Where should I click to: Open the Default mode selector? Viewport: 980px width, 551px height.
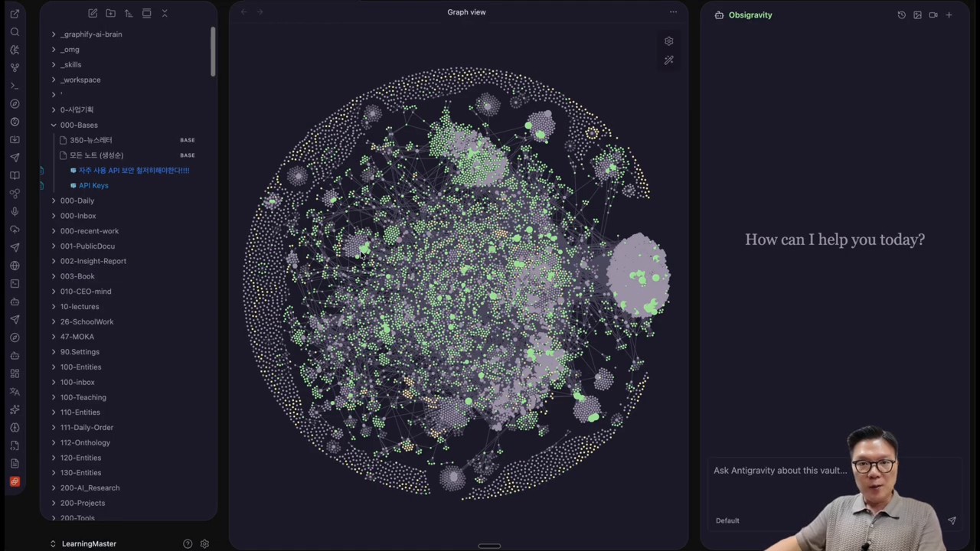727,520
